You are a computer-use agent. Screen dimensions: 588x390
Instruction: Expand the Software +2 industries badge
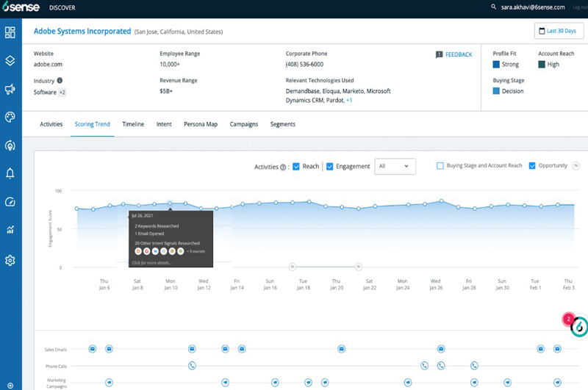tap(62, 92)
